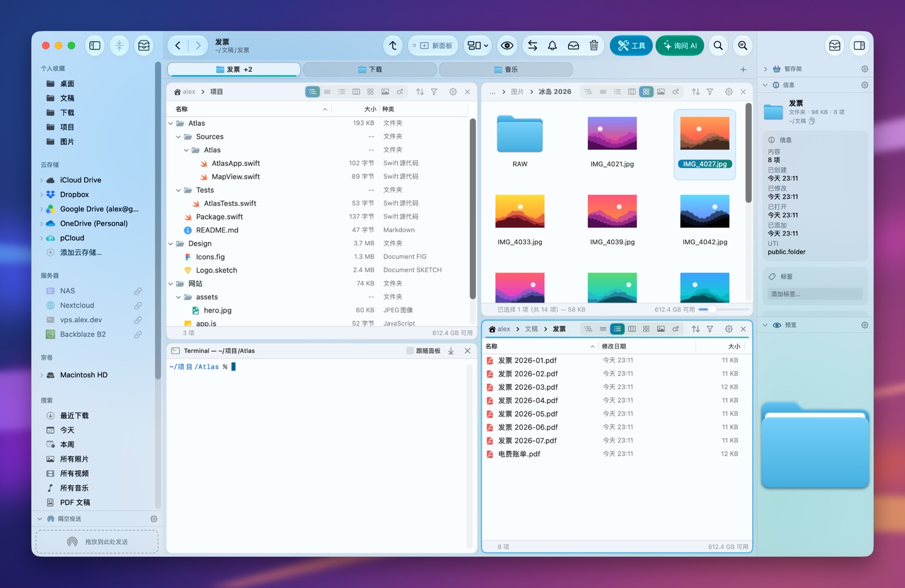Toggle the 跟随面板 checkbox in Terminal

coord(410,351)
